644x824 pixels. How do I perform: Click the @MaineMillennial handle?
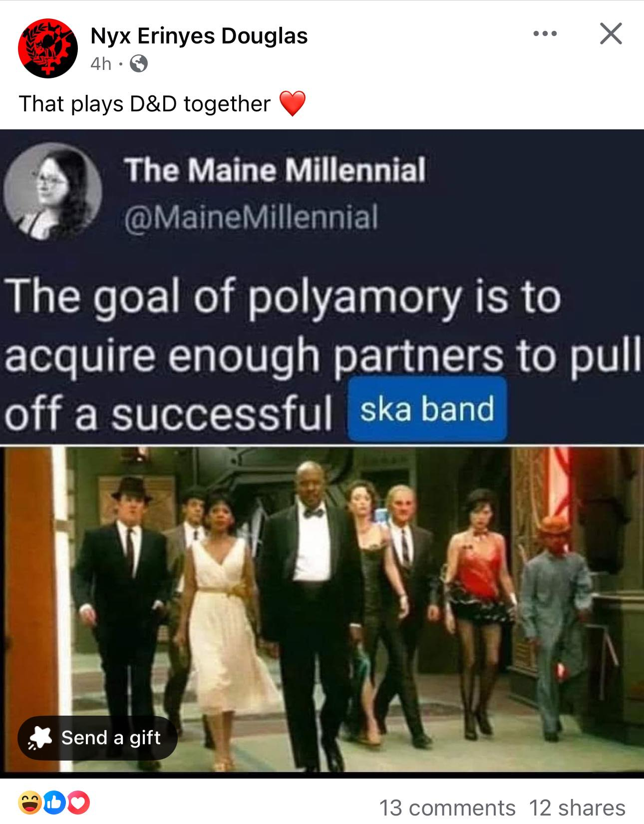click(x=251, y=217)
